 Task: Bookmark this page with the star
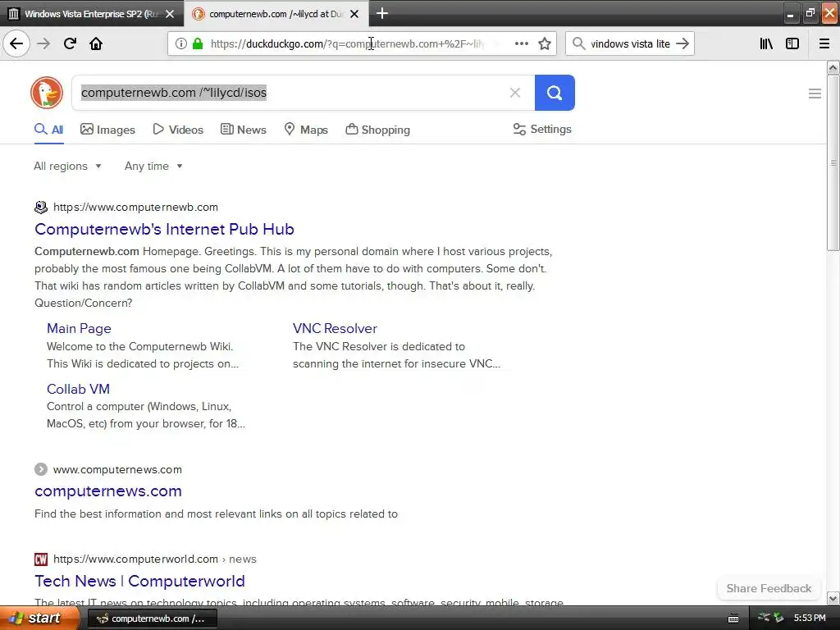pos(545,43)
